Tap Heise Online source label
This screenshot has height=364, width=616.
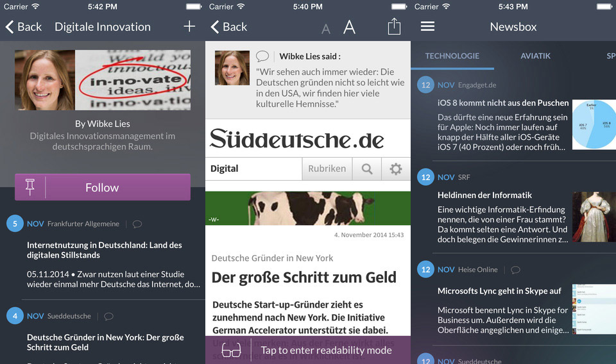[477, 269]
